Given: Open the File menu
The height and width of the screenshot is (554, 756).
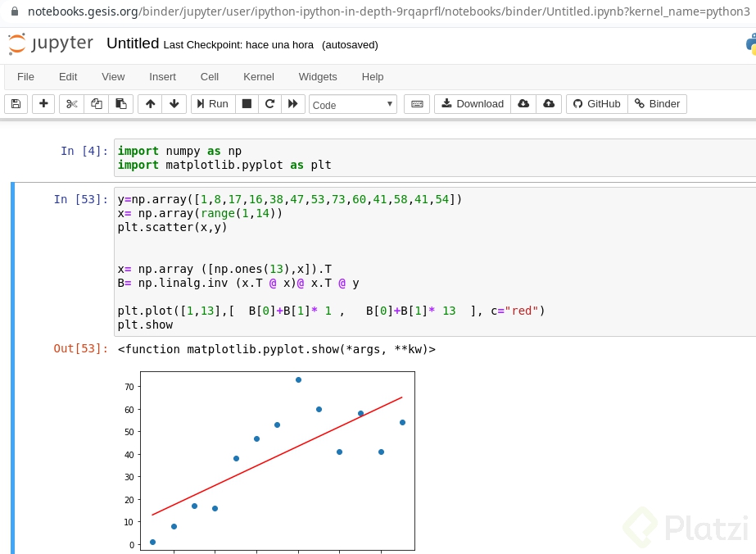Looking at the screenshot, I should click(25, 77).
